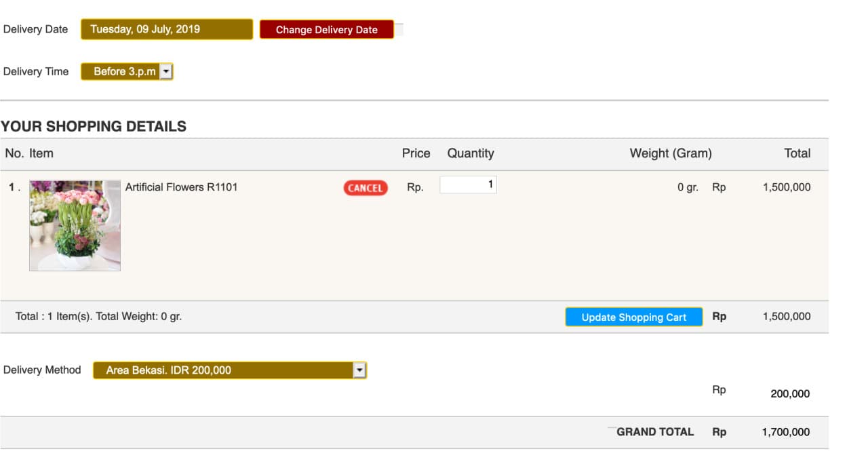Click the red CANCEL badge for Artificial Flowers

tap(366, 188)
